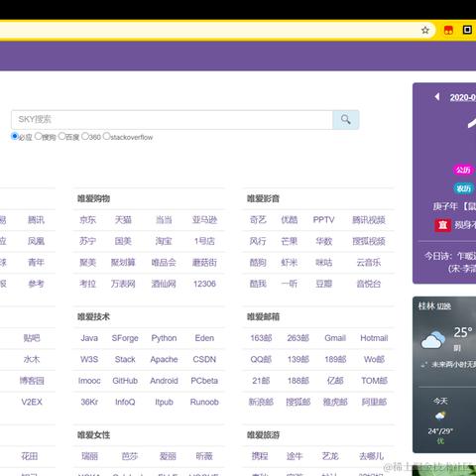Open the 芒果 link
Screen dimensions: 476x476
coord(290,241)
